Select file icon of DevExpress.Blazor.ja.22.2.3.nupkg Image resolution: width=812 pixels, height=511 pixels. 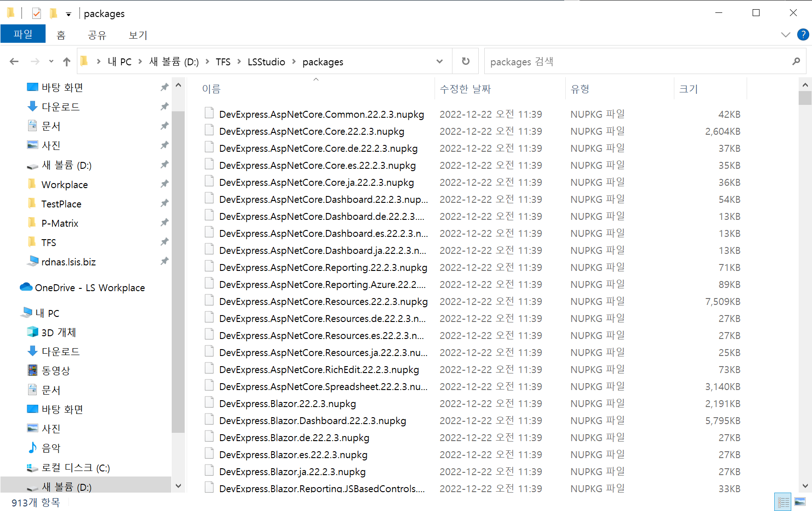[x=209, y=471]
